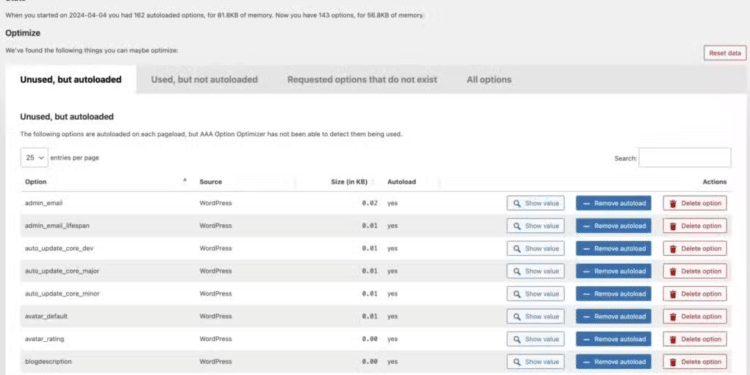Remove autoload for admin_email_lifespan
750x375 pixels.
[614, 226]
